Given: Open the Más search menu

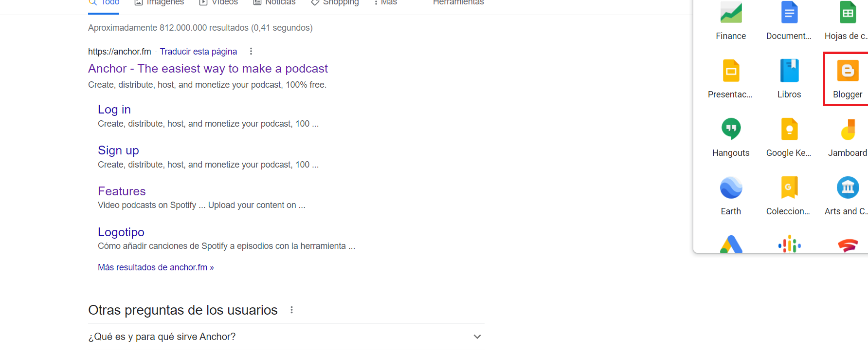Looking at the screenshot, I should point(386,2).
